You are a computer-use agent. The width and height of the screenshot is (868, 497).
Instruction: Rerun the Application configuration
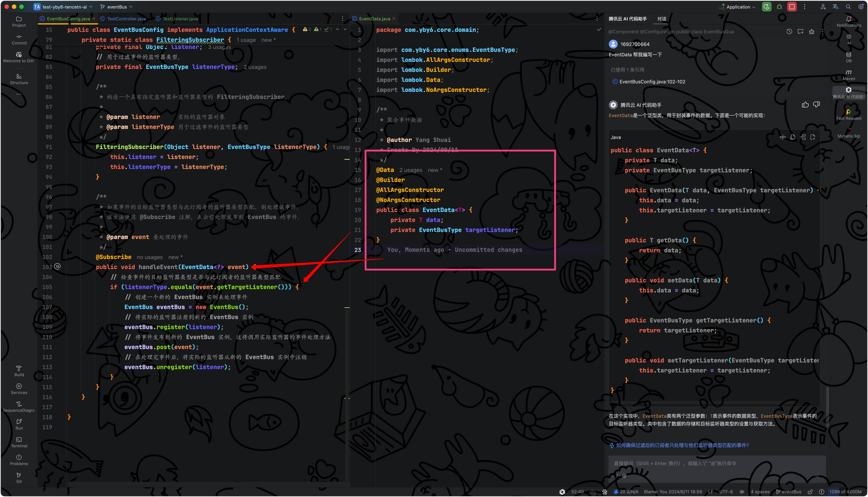tap(766, 7)
